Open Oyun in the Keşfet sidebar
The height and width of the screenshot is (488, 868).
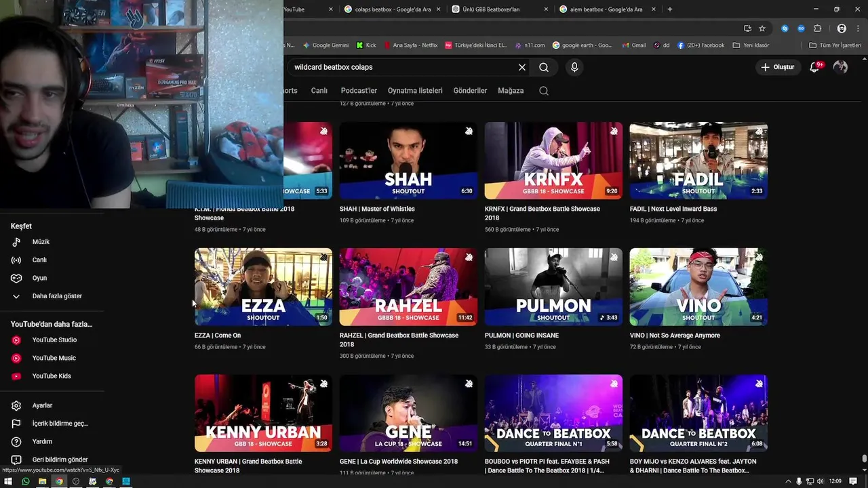point(52,278)
